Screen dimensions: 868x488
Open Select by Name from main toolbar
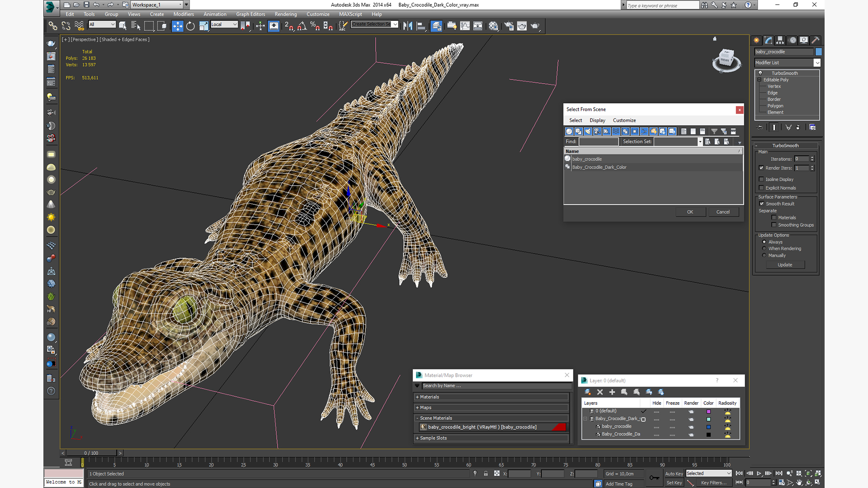coord(136,26)
